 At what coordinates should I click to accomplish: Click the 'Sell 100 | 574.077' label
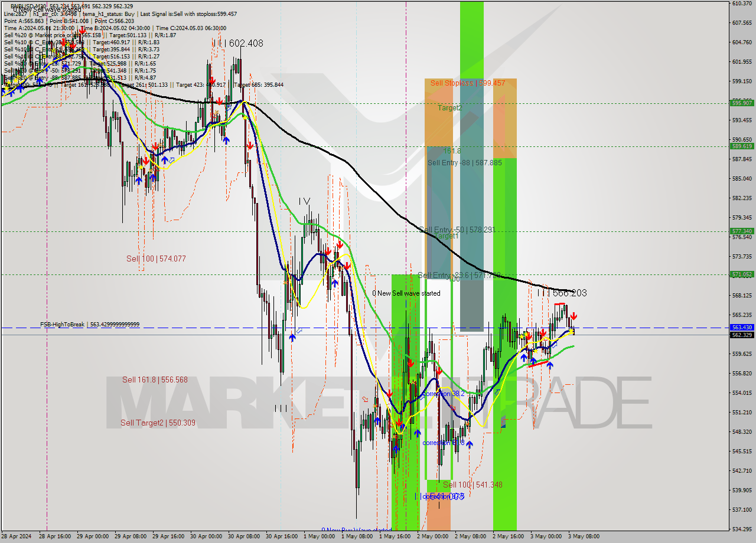(x=156, y=259)
